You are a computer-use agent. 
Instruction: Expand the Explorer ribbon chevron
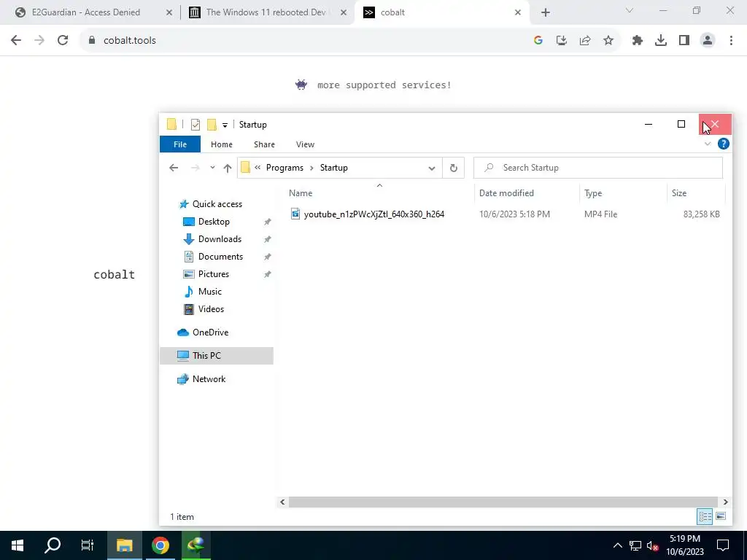coord(708,144)
